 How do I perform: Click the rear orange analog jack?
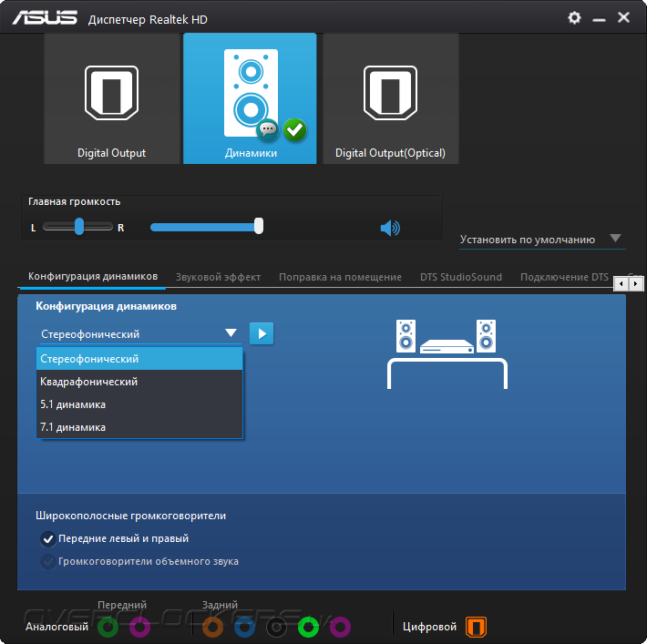point(212,627)
